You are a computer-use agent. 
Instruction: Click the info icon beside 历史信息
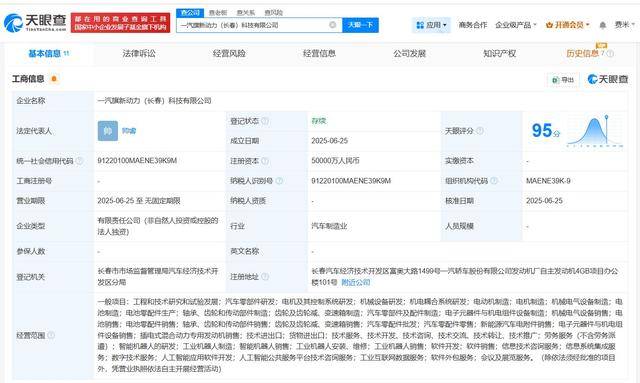pyautogui.click(x=610, y=53)
